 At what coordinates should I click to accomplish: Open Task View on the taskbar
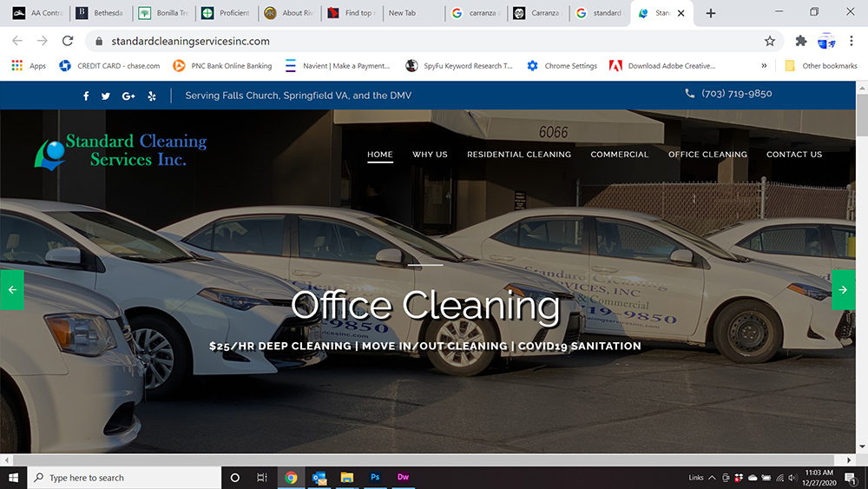262,478
